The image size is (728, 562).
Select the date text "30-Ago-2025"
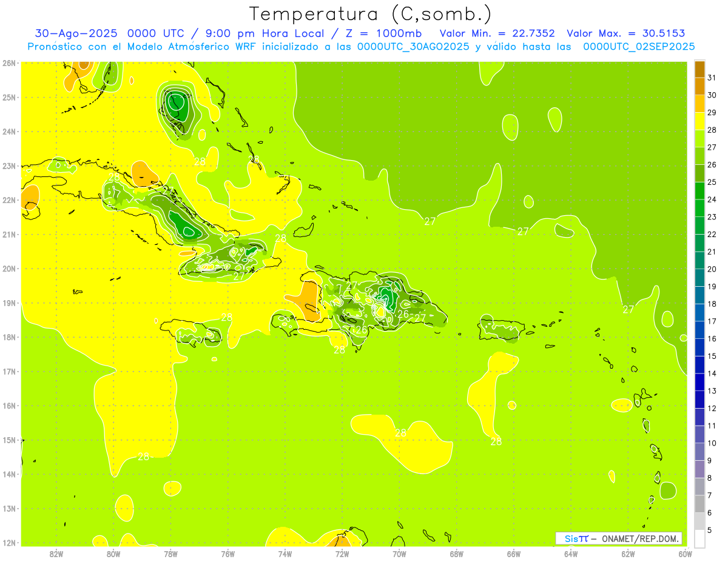[76, 33]
